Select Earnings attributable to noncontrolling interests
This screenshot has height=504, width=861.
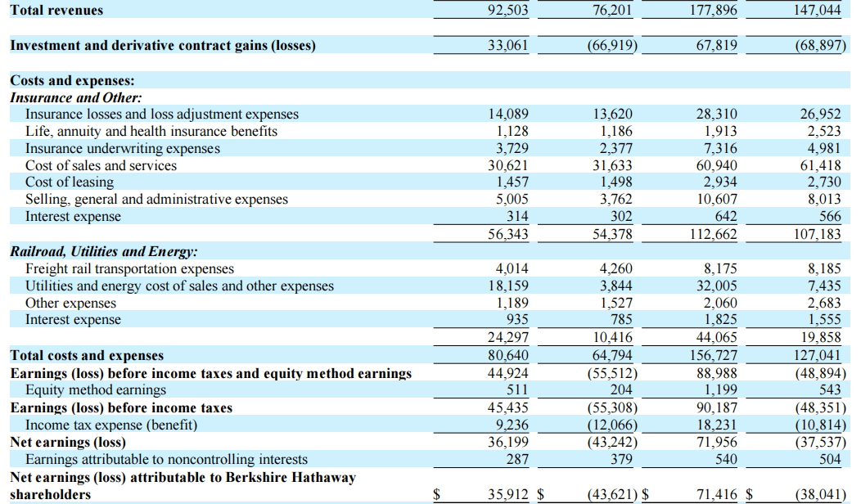(x=166, y=459)
